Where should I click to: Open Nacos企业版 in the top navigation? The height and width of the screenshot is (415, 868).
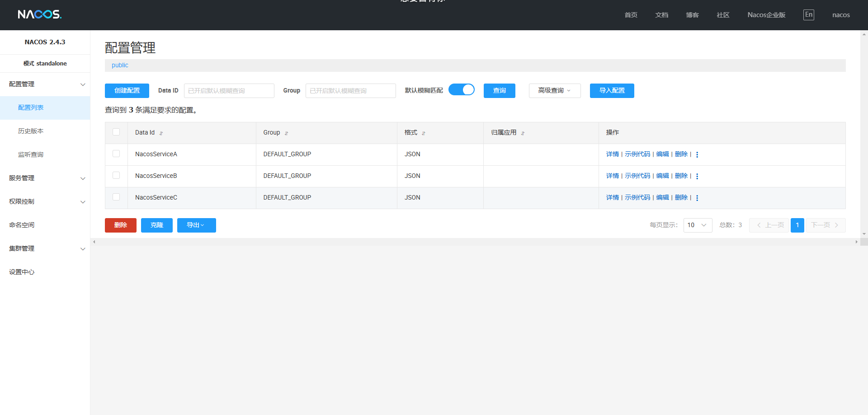click(766, 15)
